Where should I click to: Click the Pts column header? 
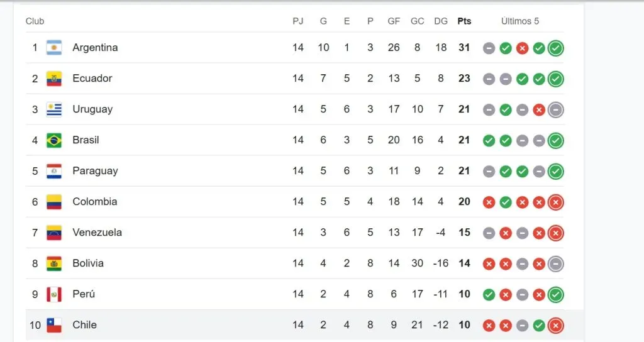464,21
